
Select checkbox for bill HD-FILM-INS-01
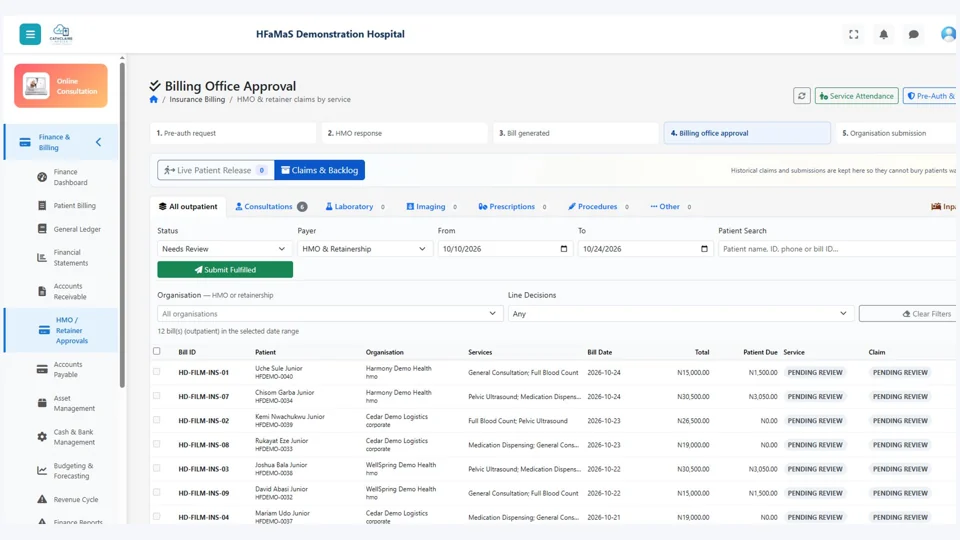[x=157, y=372]
